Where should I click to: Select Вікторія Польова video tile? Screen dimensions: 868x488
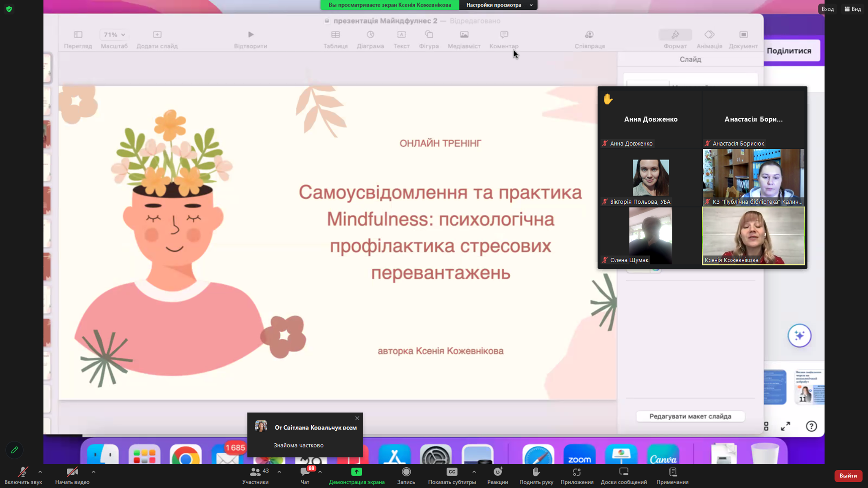click(650, 178)
